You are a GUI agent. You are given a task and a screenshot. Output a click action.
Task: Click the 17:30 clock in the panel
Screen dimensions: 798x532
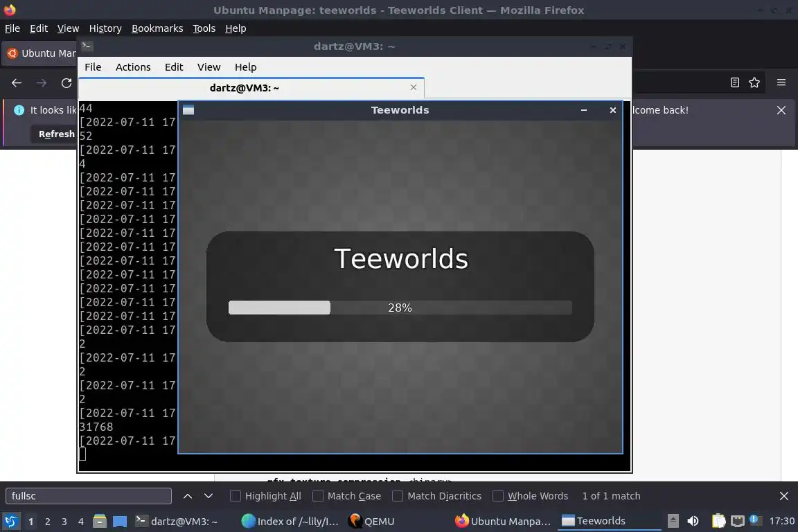[x=781, y=521]
